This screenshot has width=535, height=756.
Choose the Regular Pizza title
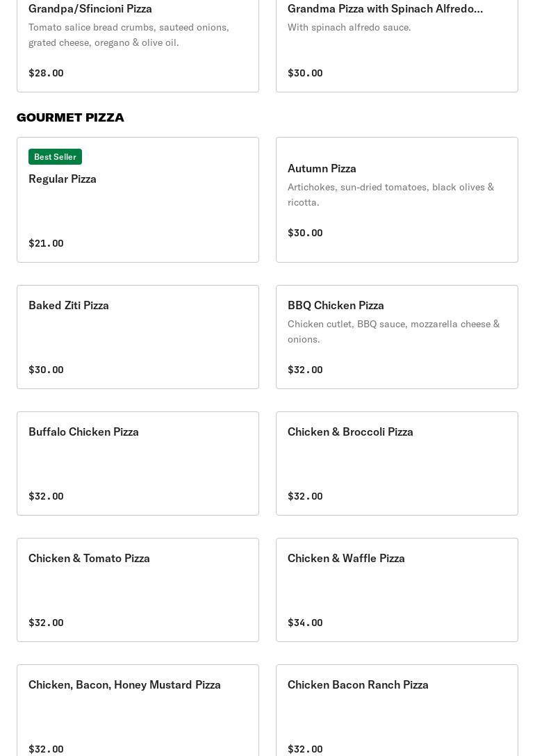point(63,179)
